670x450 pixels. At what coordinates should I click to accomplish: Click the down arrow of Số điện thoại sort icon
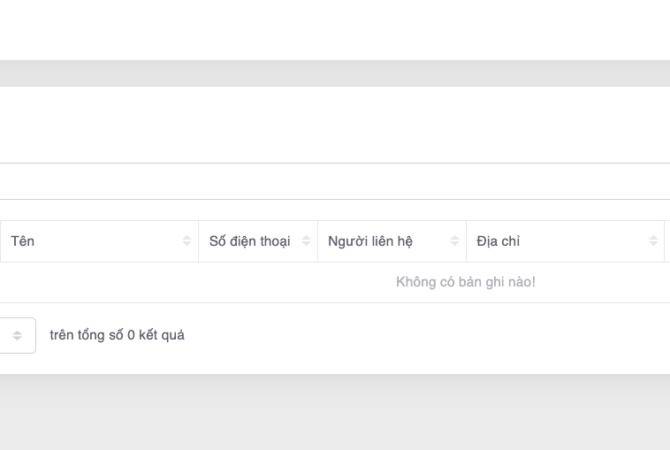(305, 245)
